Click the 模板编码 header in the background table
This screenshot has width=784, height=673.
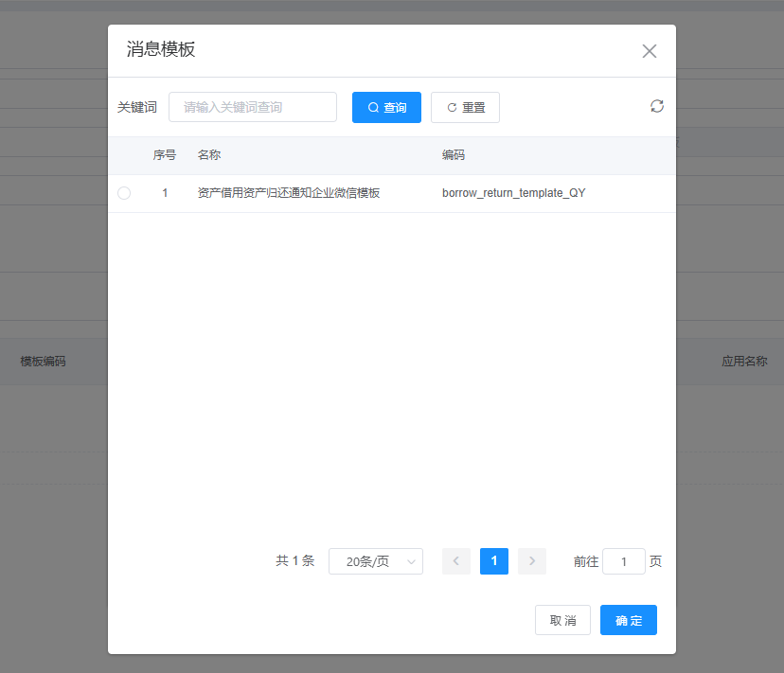pyautogui.click(x=44, y=361)
